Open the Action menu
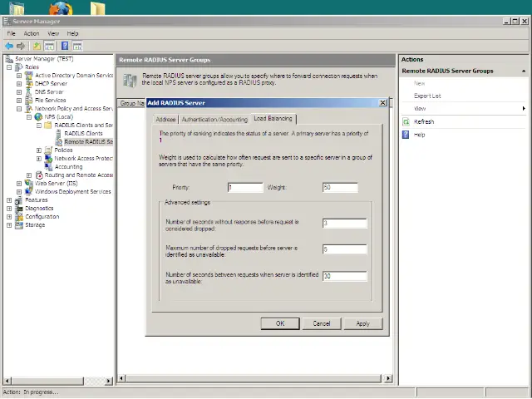Screen dimensions: 532x399 pyautogui.click(x=32, y=33)
